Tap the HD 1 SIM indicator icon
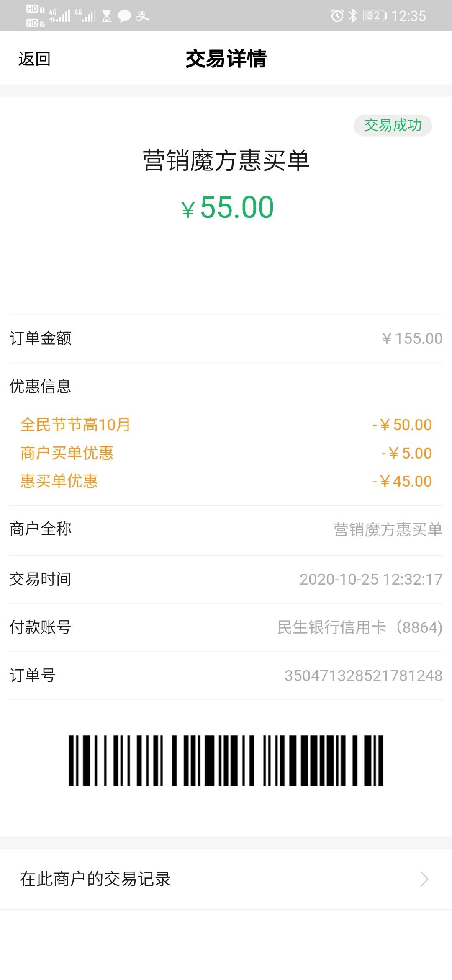This screenshot has width=452, height=980. pos(35,9)
